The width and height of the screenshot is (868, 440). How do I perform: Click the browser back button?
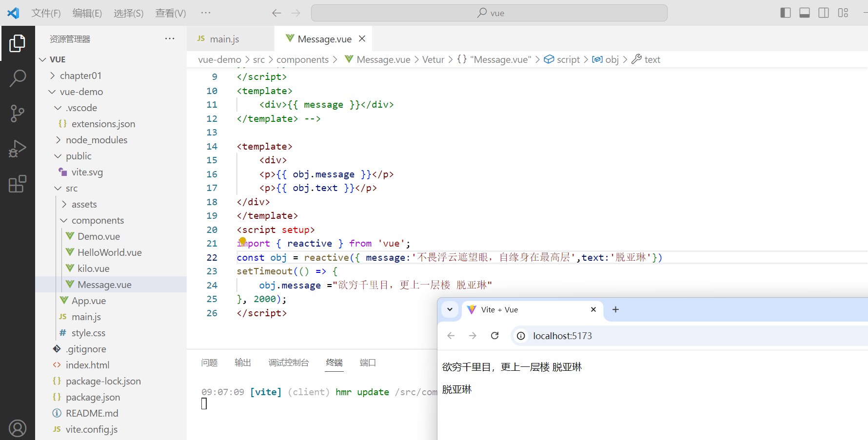451,336
